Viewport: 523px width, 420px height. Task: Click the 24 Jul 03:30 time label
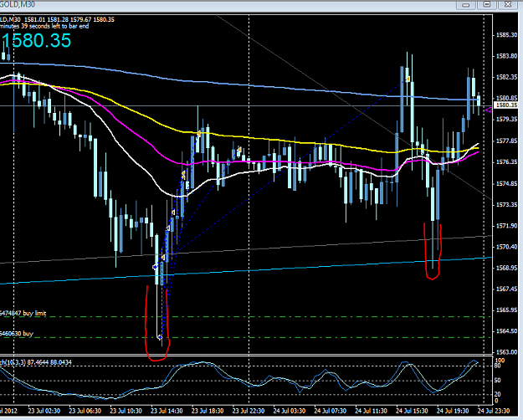[290, 411]
